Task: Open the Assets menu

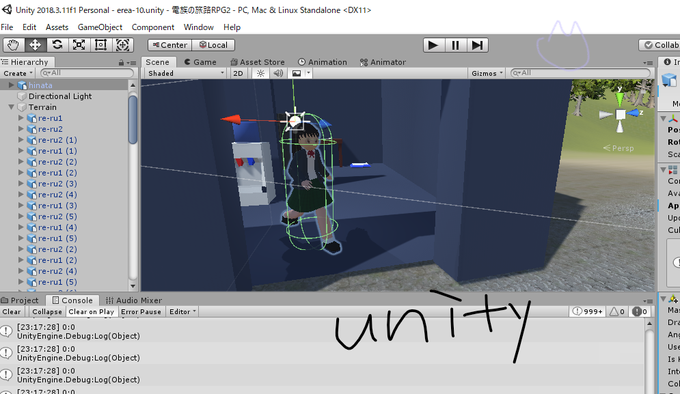Action: point(57,27)
